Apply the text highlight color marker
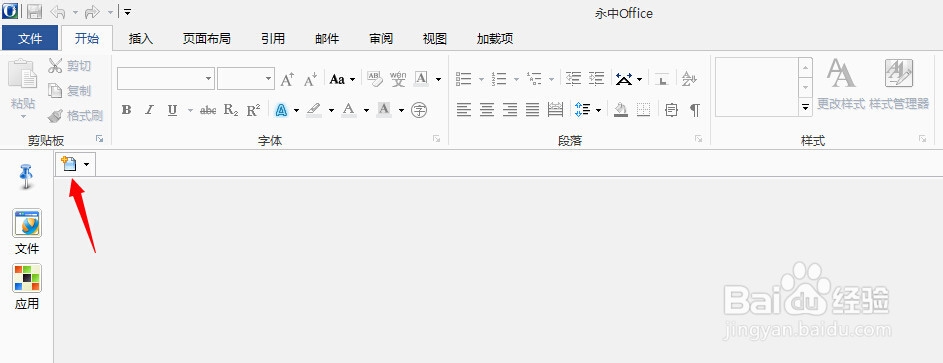943x363 pixels. coord(315,110)
